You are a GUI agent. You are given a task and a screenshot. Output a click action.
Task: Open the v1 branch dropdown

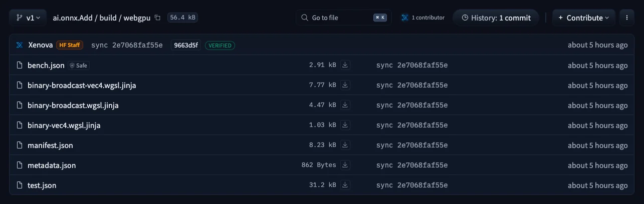pyautogui.click(x=28, y=17)
